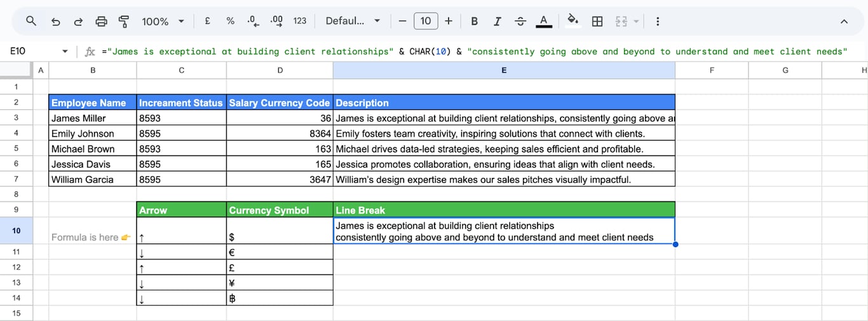
Task: Select column B header
Action: [x=93, y=70]
